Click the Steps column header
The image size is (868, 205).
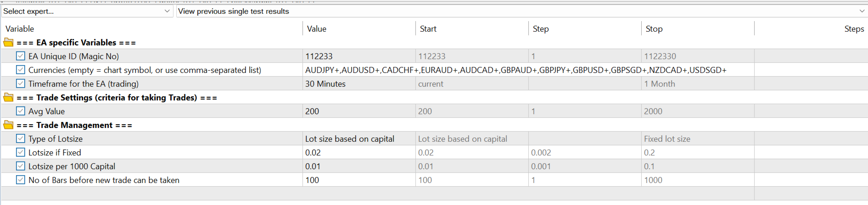[x=854, y=29]
